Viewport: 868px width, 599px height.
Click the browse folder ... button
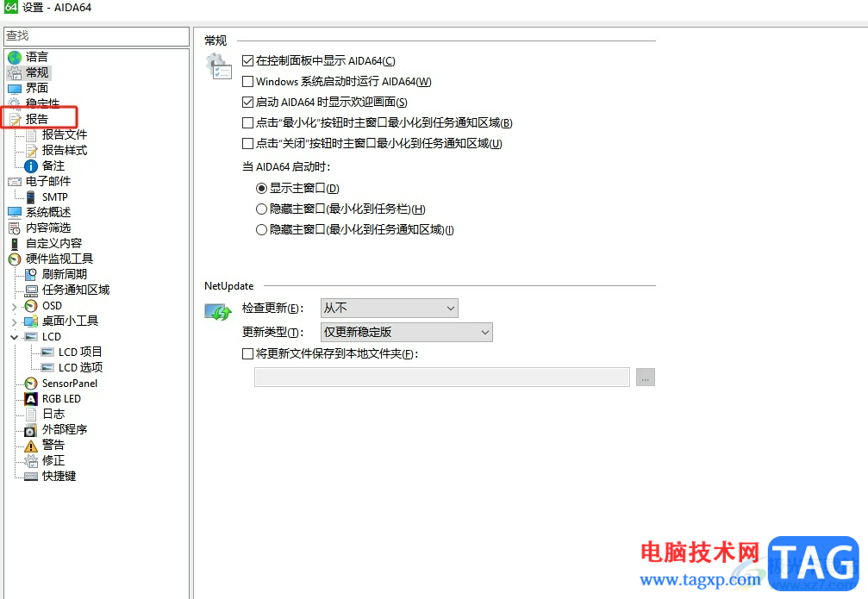point(646,377)
